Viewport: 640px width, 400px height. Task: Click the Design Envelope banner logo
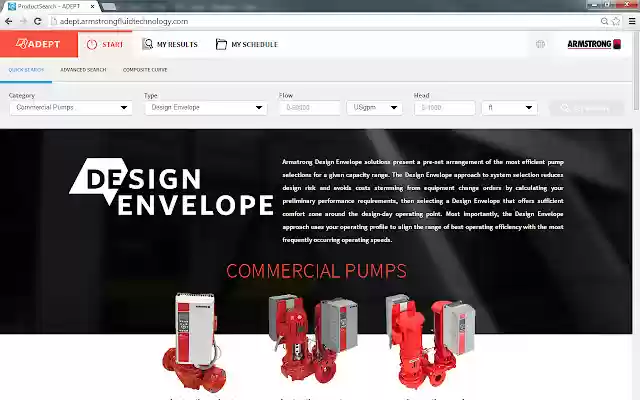tap(171, 187)
